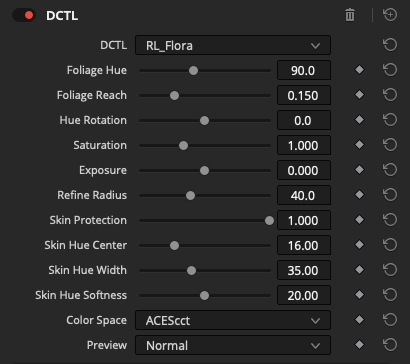Reset Refine Radius parameter
410x364 pixels.
390,195
